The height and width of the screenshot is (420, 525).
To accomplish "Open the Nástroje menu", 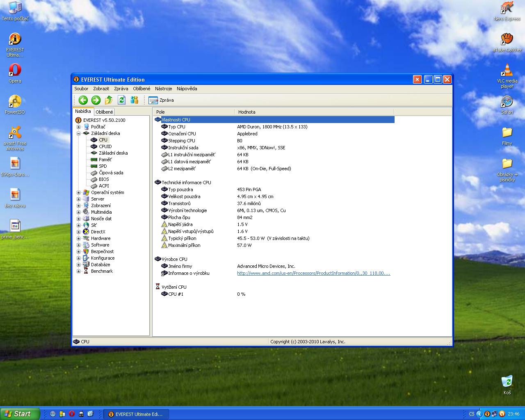I will coord(163,89).
